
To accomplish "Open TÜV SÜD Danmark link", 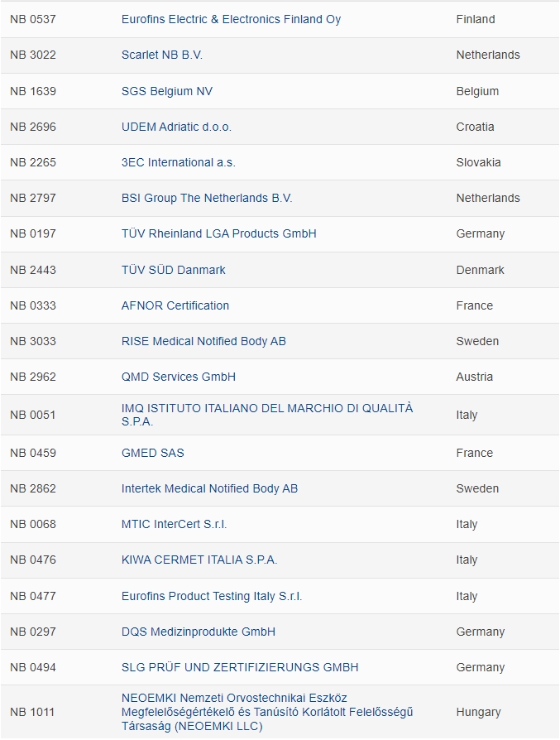I will point(173,270).
